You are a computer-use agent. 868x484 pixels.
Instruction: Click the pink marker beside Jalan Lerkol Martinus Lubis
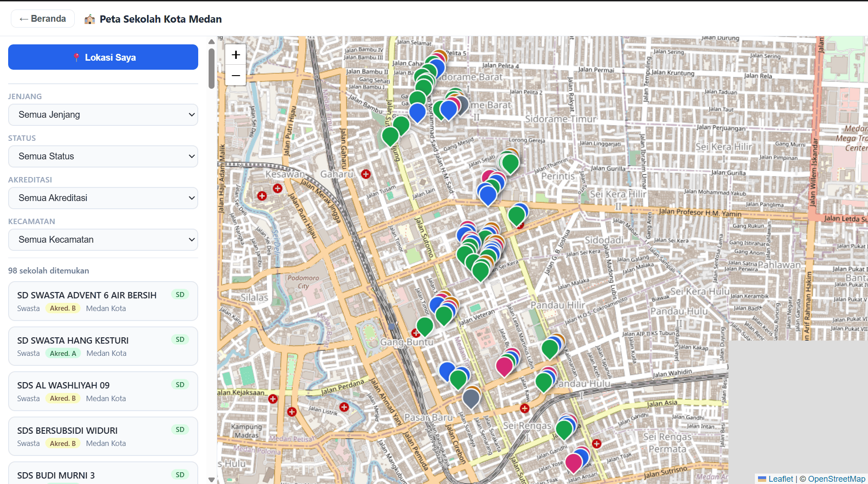[504, 366]
